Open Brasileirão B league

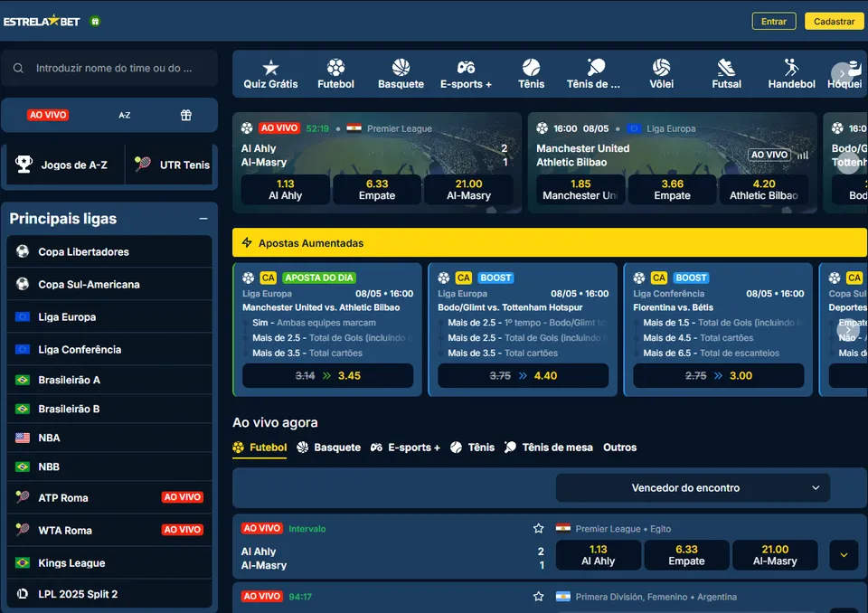(109, 409)
